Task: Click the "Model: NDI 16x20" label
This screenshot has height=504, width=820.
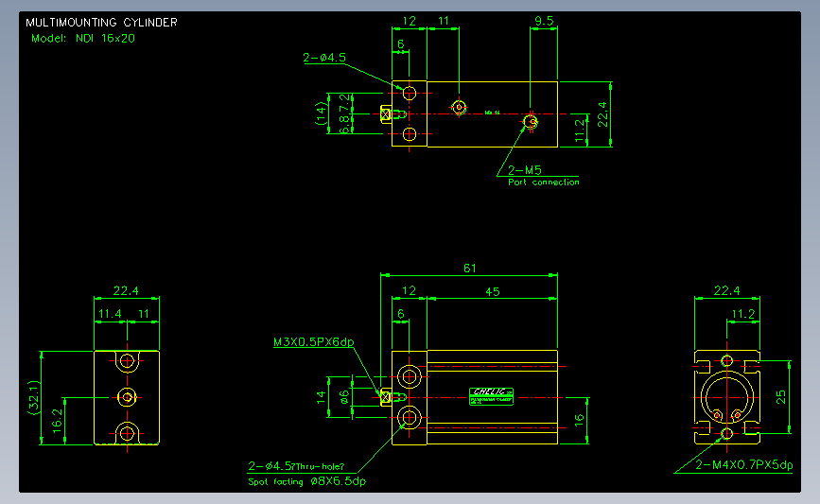Action: coord(83,38)
